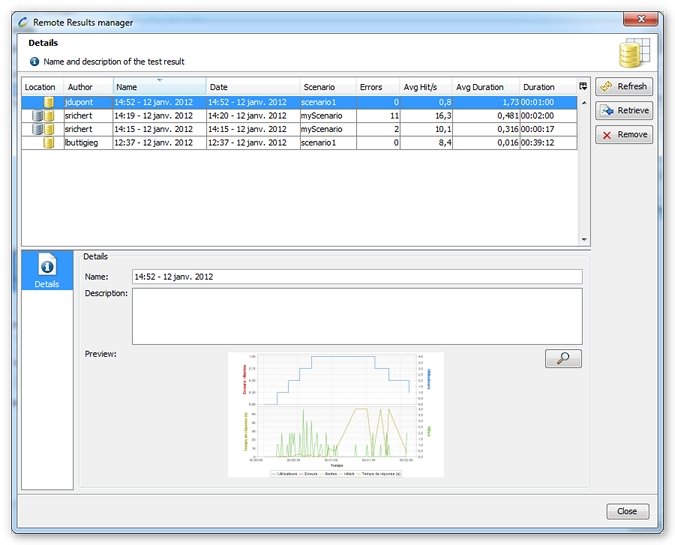Click the preview chart thumbnail
The width and height of the screenshot is (675, 545).
click(335, 414)
